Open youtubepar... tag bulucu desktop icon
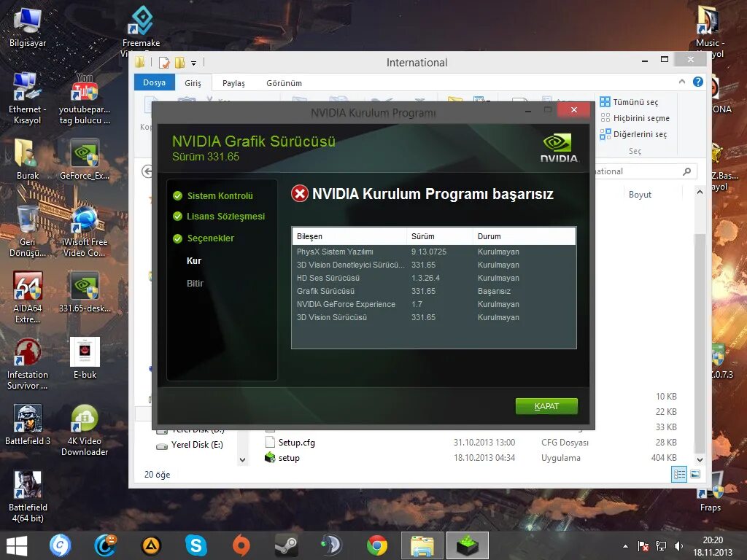Viewport: 747px width, 560px height. coord(85,98)
